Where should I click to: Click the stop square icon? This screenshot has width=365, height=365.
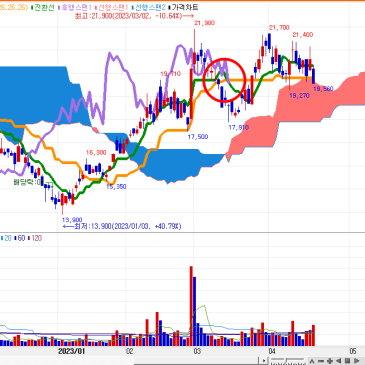[x=347, y=361]
